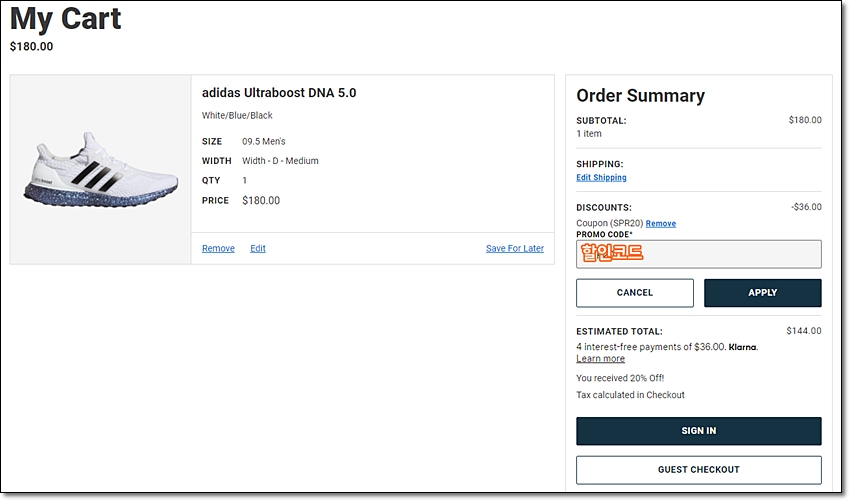Remove the Ultraboost item from cart
Image resolution: width=850 pixels, height=501 pixels.
pyautogui.click(x=218, y=248)
